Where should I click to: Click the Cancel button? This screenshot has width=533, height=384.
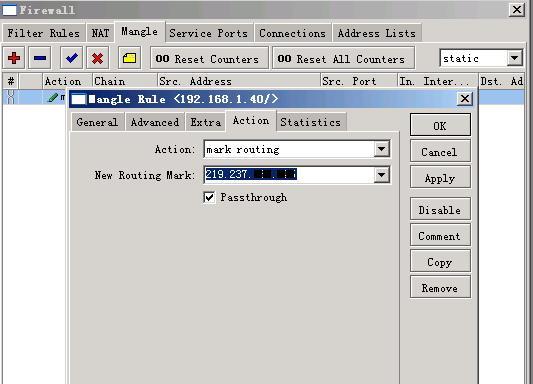click(x=440, y=152)
